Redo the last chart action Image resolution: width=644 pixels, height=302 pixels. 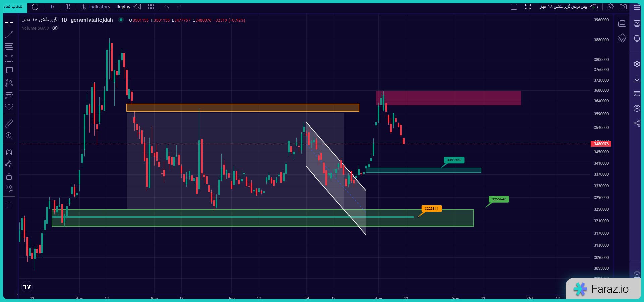tap(179, 7)
